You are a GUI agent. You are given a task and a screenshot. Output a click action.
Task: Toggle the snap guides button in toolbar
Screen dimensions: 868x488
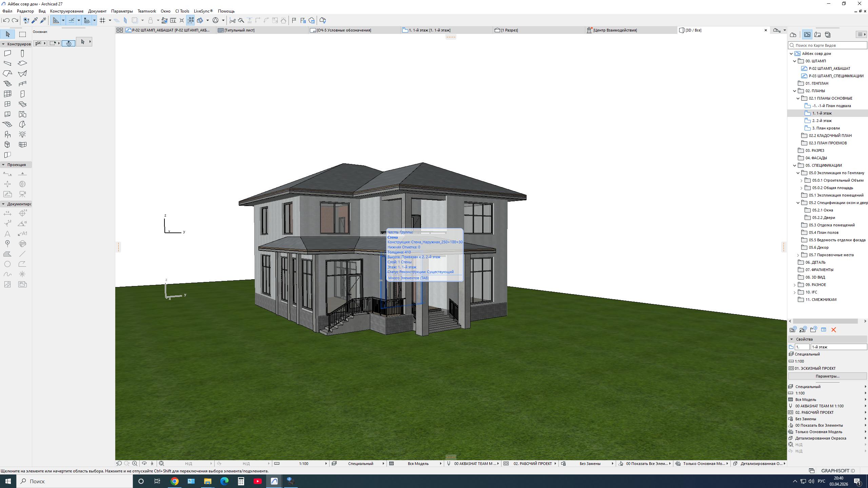point(72,20)
